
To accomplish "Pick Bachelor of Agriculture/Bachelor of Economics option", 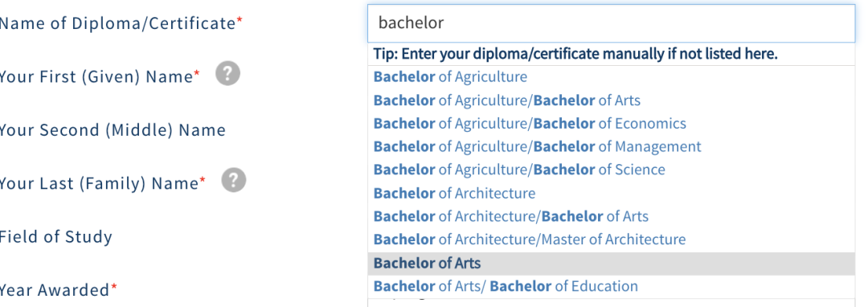I will point(611,123).
